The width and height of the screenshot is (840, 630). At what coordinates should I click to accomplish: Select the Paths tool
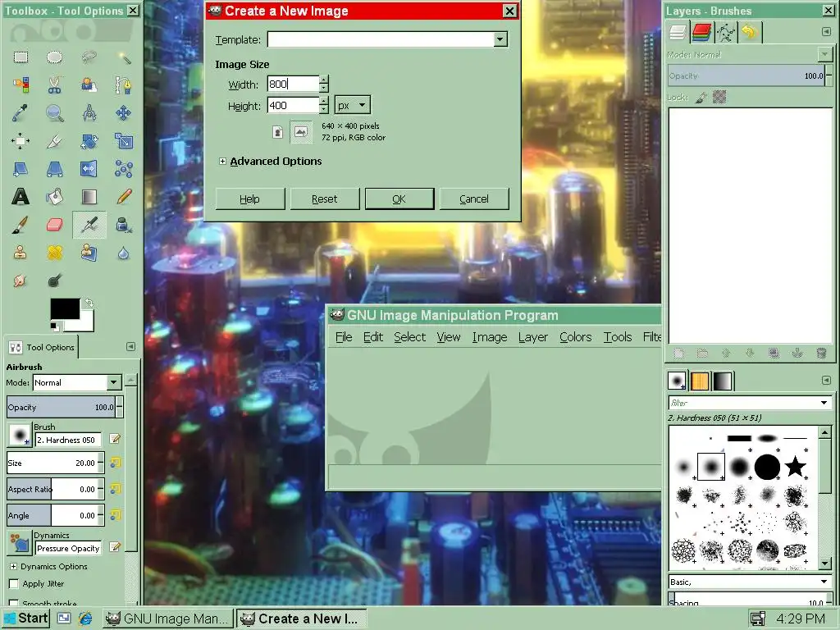click(124, 85)
